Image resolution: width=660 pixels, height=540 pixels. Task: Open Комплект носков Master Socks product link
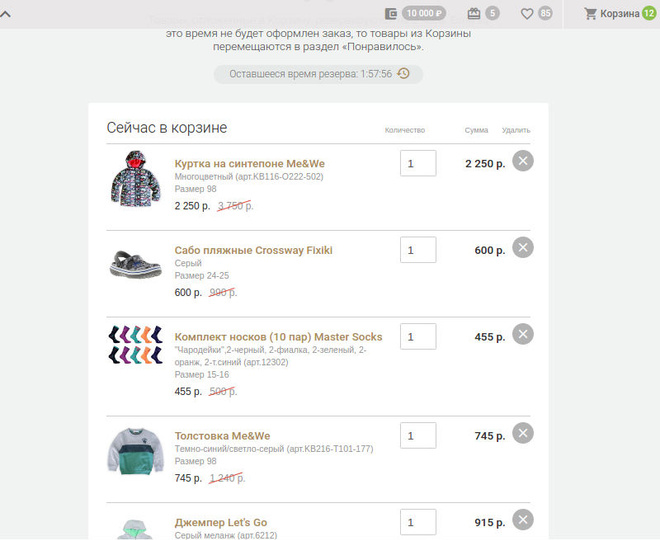278,337
